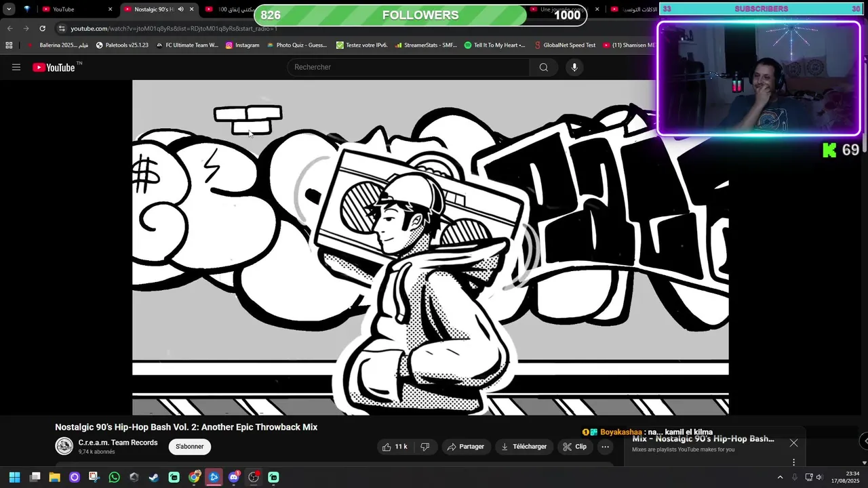Open OBS Studio from the taskbar

[x=254, y=477]
